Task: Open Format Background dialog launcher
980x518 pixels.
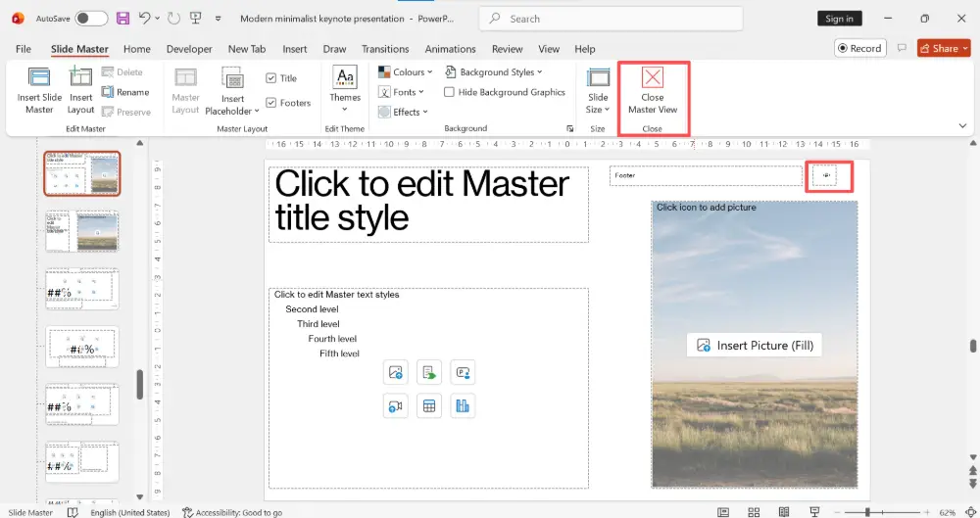Action: point(570,128)
